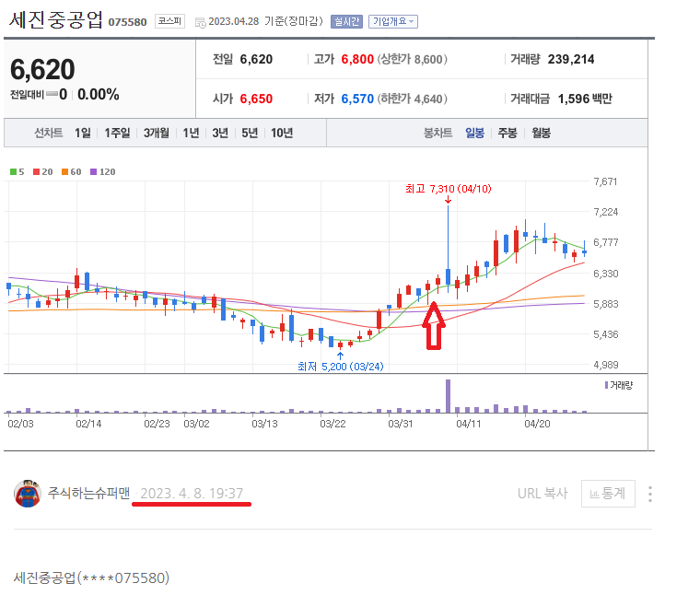
Task: Click the 선차트 label
Action: (49, 133)
